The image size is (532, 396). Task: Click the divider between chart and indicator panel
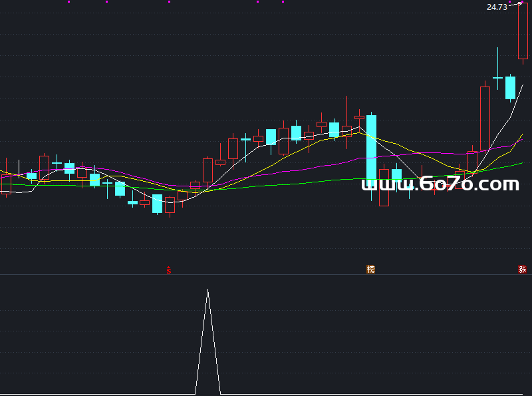[x=266, y=274]
